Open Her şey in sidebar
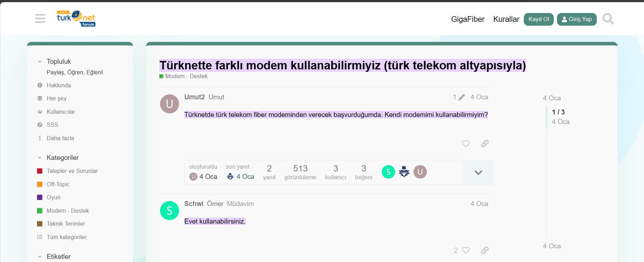This screenshot has height=262, width=644. pyautogui.click(x=56, y=98)
